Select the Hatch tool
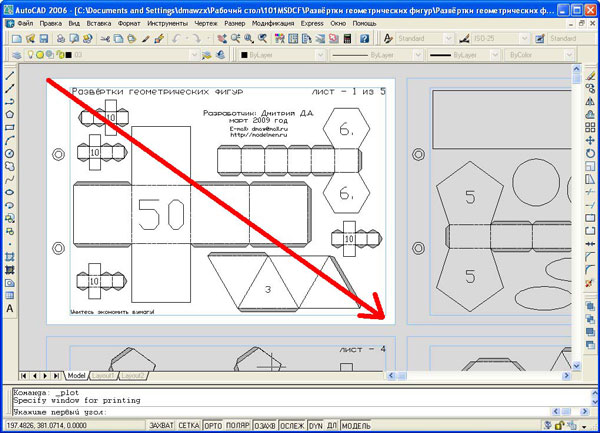Viewport: 600px width, 433px height. pyautogui.click(x=10, y=257)
